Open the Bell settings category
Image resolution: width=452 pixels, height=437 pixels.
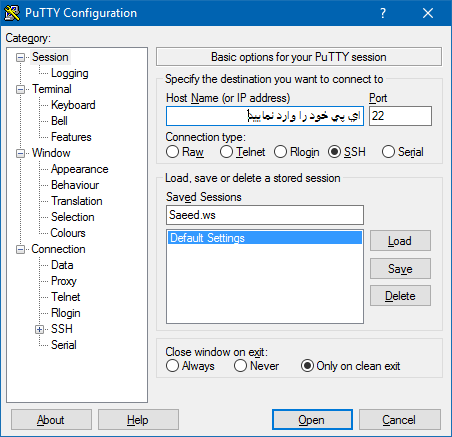(x=59, y=121)
